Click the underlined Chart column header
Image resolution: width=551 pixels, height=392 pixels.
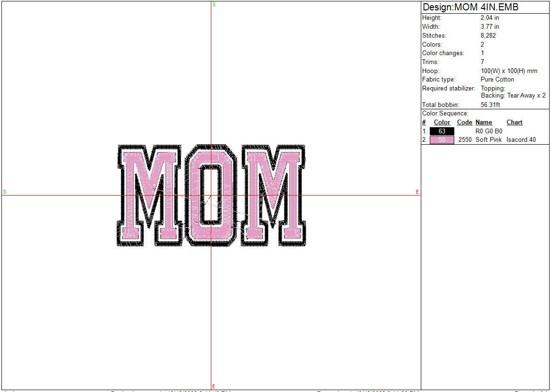[514, 122]
